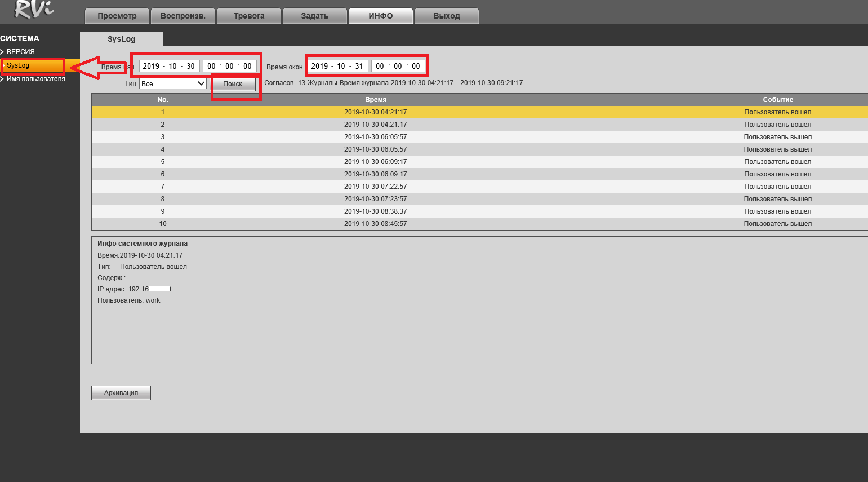Viewport: 868px width, 482px height.
Task: Click the end time minutes field
Action: (398, 66)
